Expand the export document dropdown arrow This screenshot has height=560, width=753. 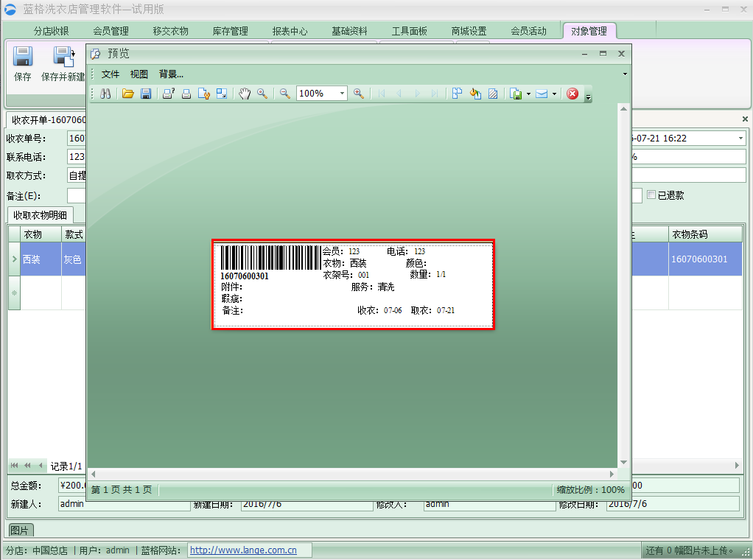pyautogui.click(x=529, y=94)
